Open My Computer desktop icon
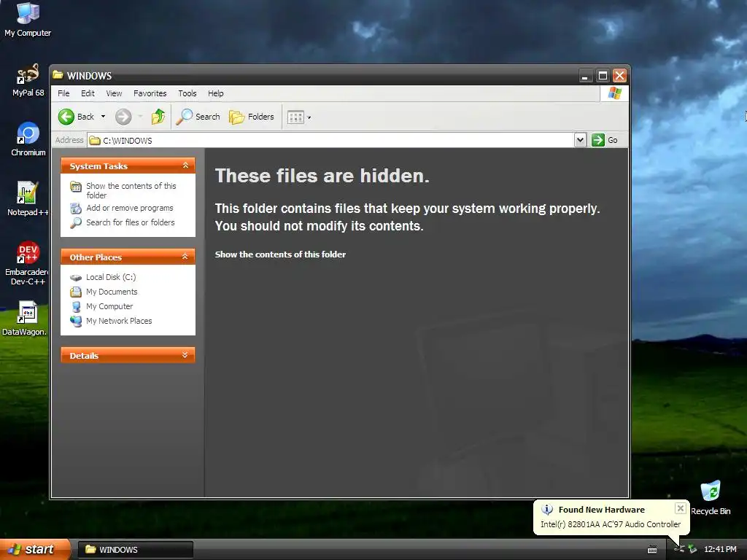The width and height of the screenshot is (747, 560). coord(28,20)
